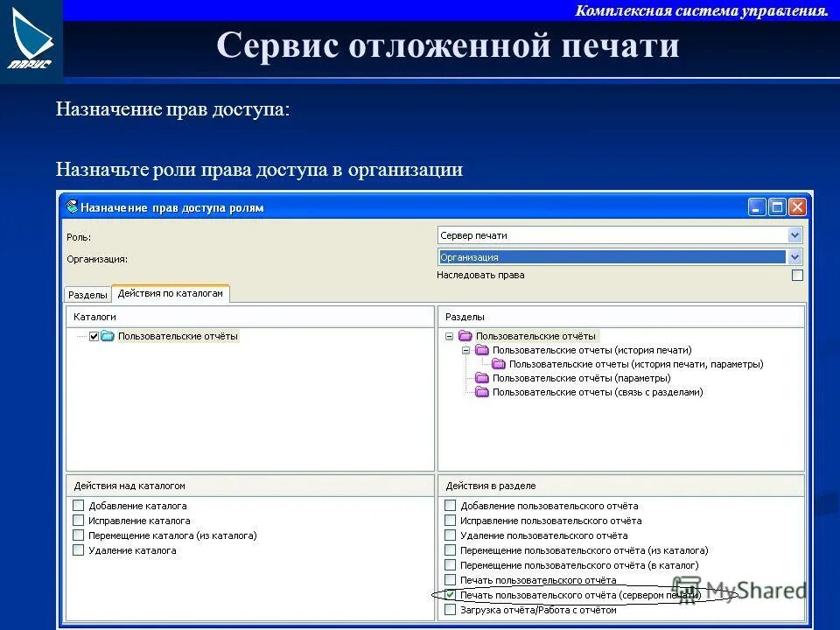Viewport: 840px width, 630px height.
Task: Click the dialog icon in the title bar
Action: [x=72, y=207]
